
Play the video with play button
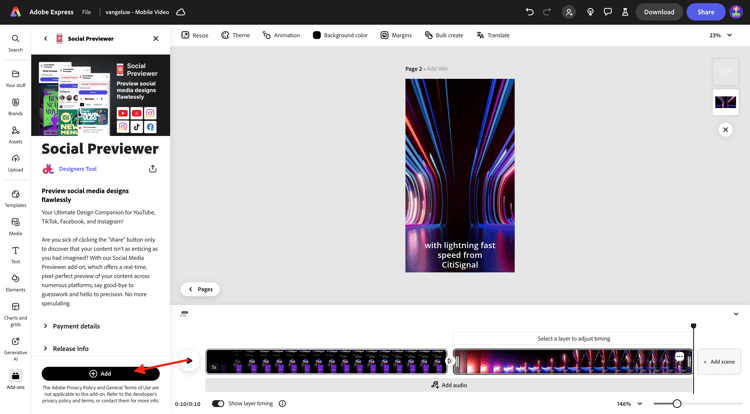click(189, 361)
